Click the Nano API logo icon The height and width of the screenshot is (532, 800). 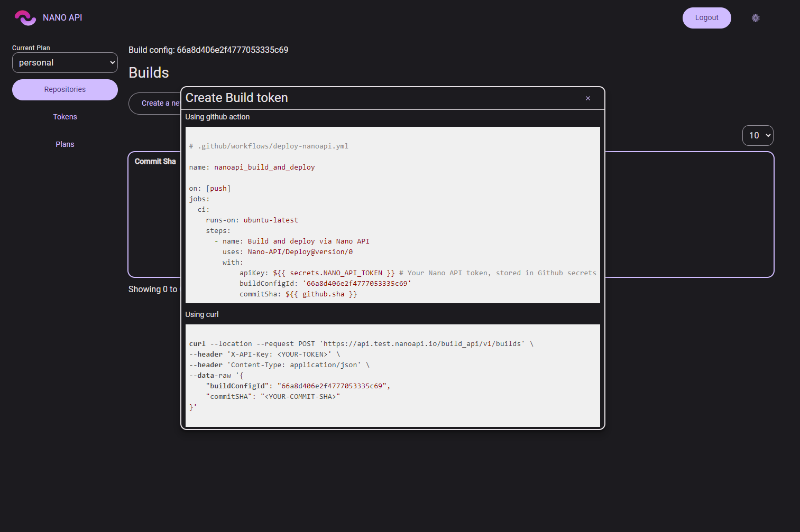tap(25, 18)
